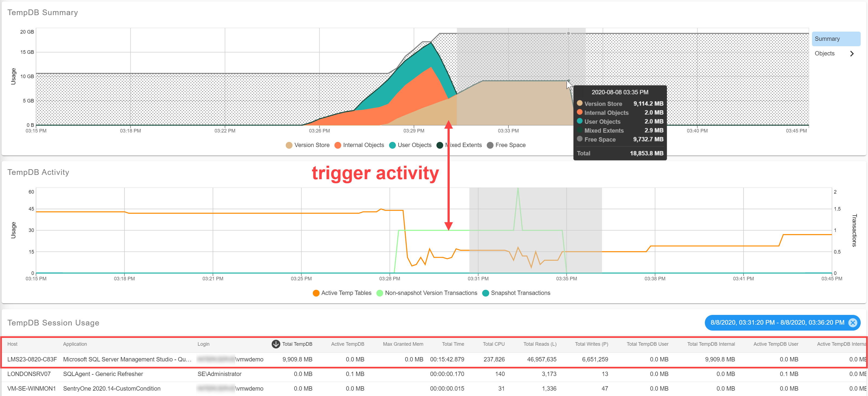Image resolution: width=868 pixels, height=396 pixels.
Task: Sort by the Host column header
Action: tap(12, 344)
